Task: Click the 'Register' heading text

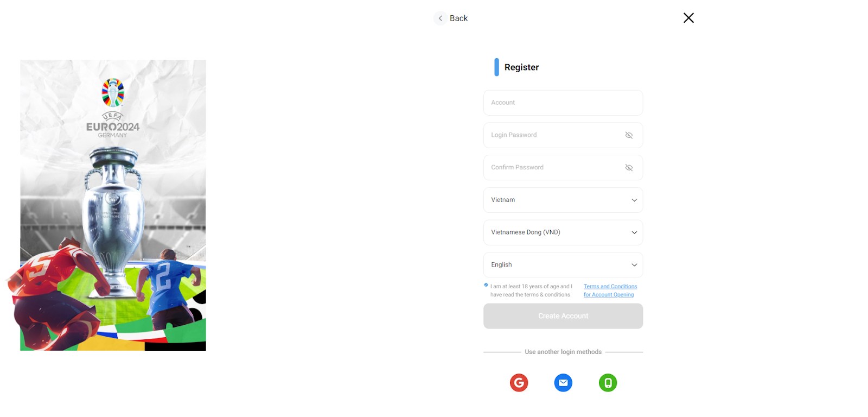Action: coord(521,67)
